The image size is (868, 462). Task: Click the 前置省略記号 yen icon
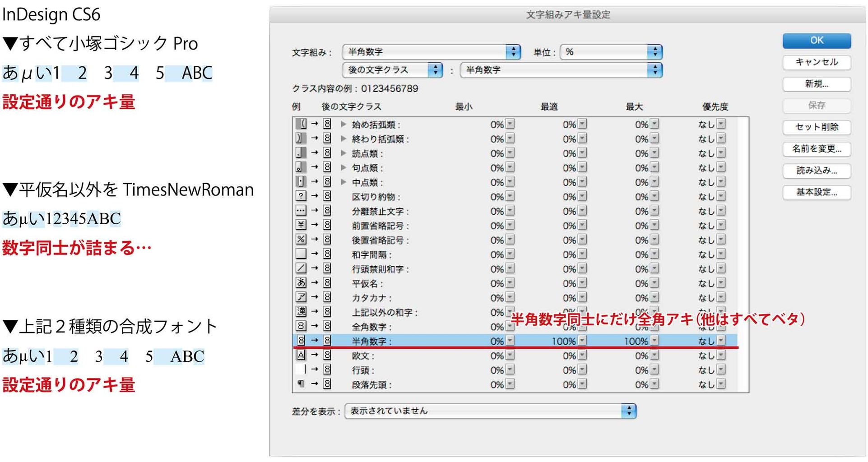[301, 225]
